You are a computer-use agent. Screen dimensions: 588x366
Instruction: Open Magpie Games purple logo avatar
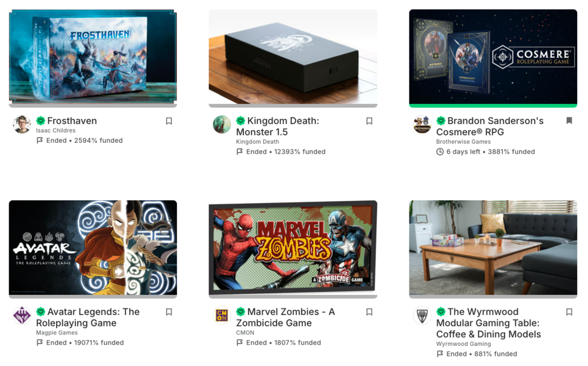[x=22, y=316]
